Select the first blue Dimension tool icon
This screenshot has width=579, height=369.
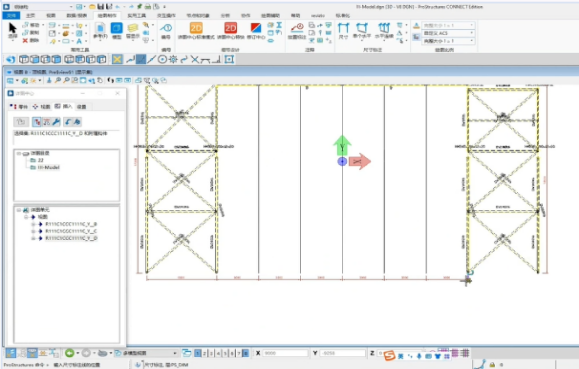click(x=343, y=28)
